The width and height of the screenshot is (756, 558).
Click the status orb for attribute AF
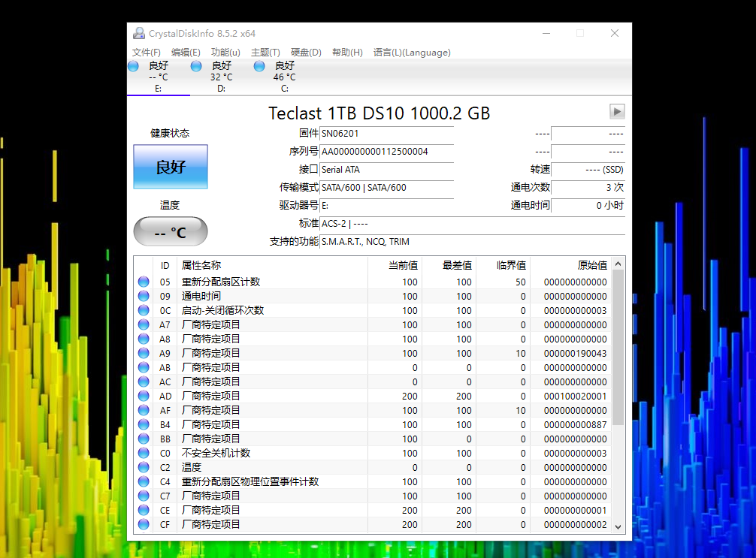(144, 410)
